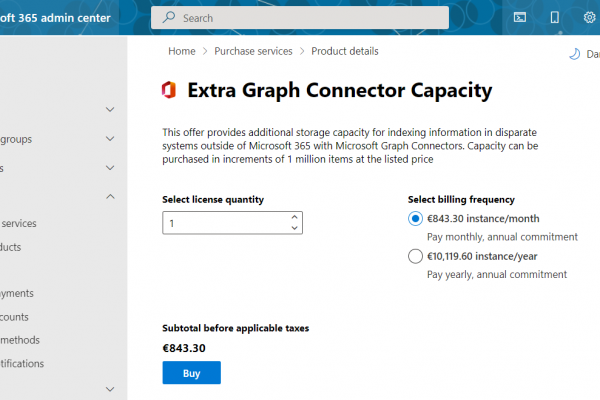The width and height of the screenshot is (600, 400).
Task: Decrease license quantity with down arrow
Action: tap(293, 228)
